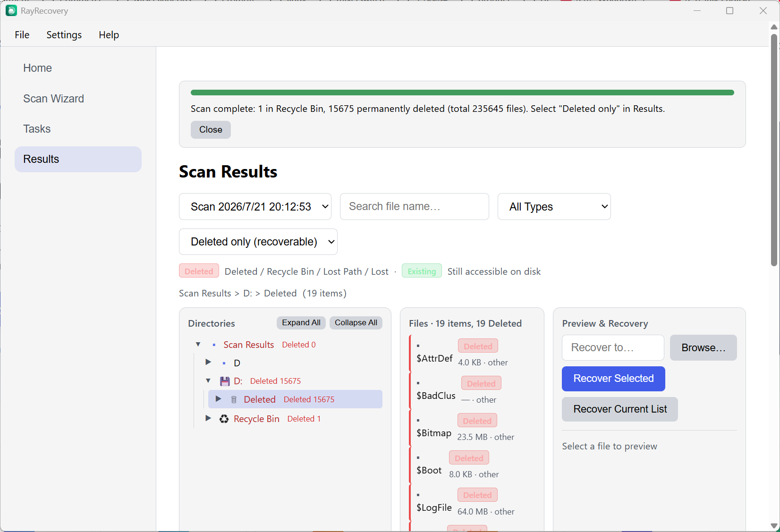This screenshot has width=780, height=532.
Task: Click the scrollbar up arrow
Action: (x=774, y=27)
